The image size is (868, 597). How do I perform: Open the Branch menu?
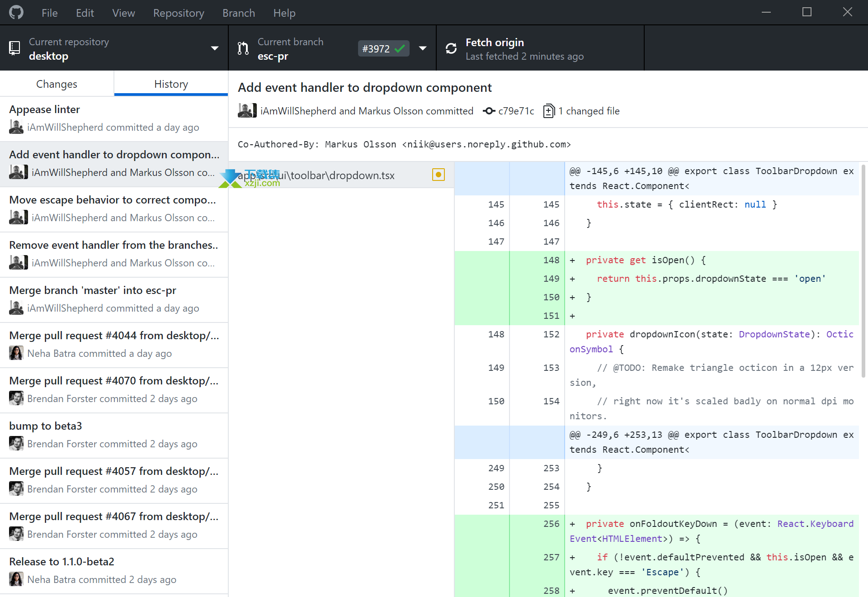238,13
